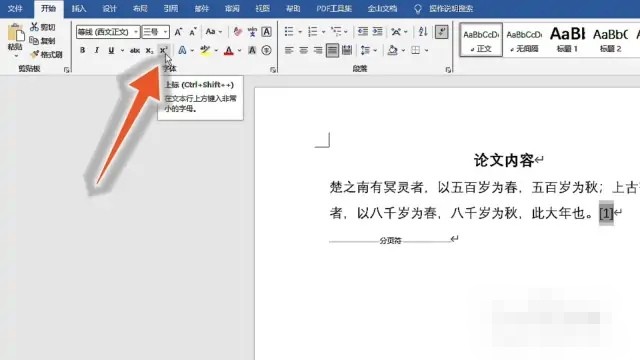Switch to the References (引用) tab
Image resolution: width=640 pixels, height=360 pixels.
click(x=171, y=9)
